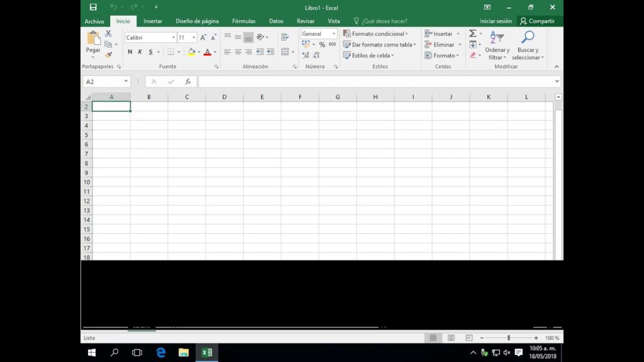Switch to the Insertar tab
The height and width of the screenshot is (362, 644).
[x=152, y=21]
